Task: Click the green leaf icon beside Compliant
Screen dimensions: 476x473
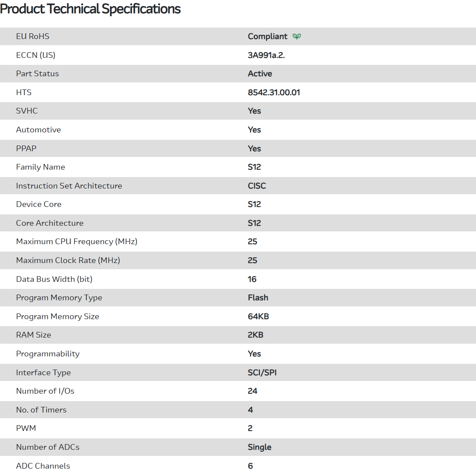Action: tap(297, 36)
